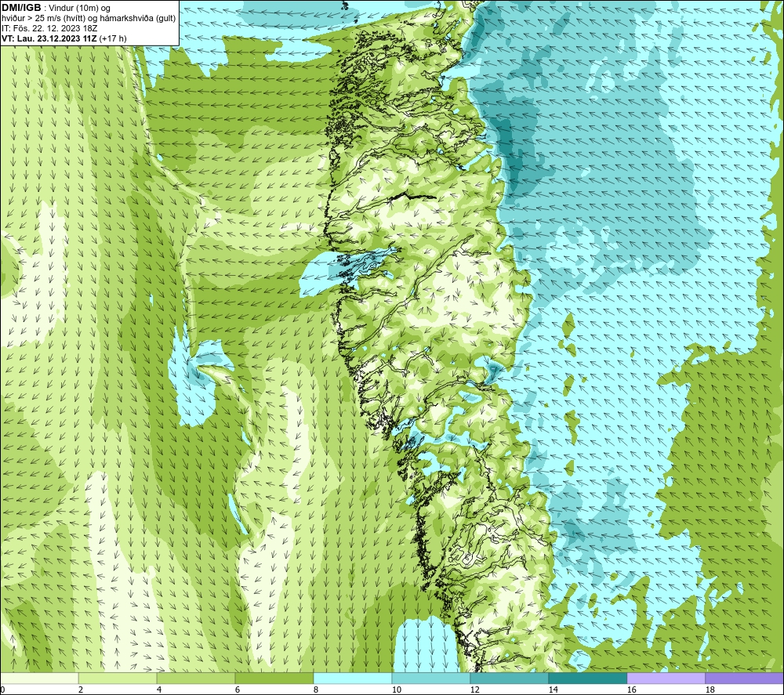The height and width of the screenshot is (695, 784).
Task: Pick the 2–4 m/s light green swatch
Action: click(118, 679)
